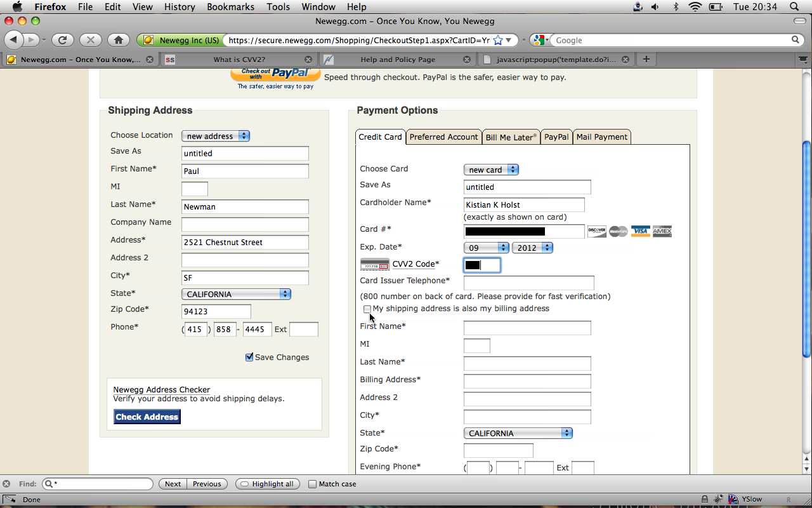812x508 pixels.
Task: Toggle the Save Changes checkbox
Action: (x=249, y=357)
